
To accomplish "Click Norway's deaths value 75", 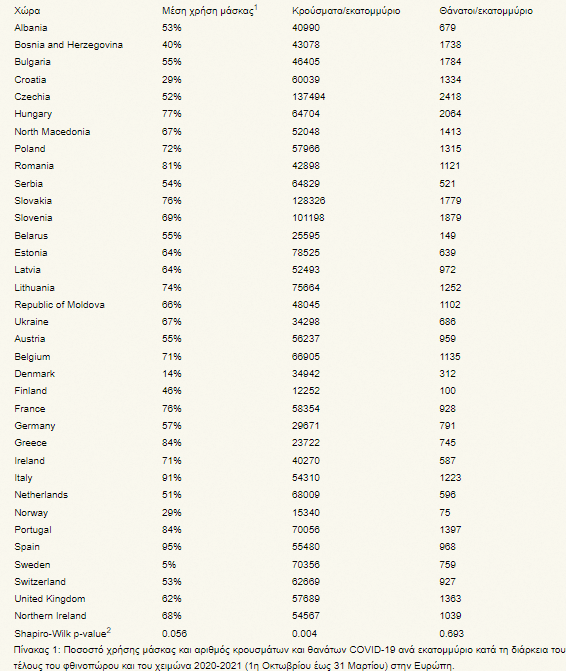I will click(x=445, y=513).
